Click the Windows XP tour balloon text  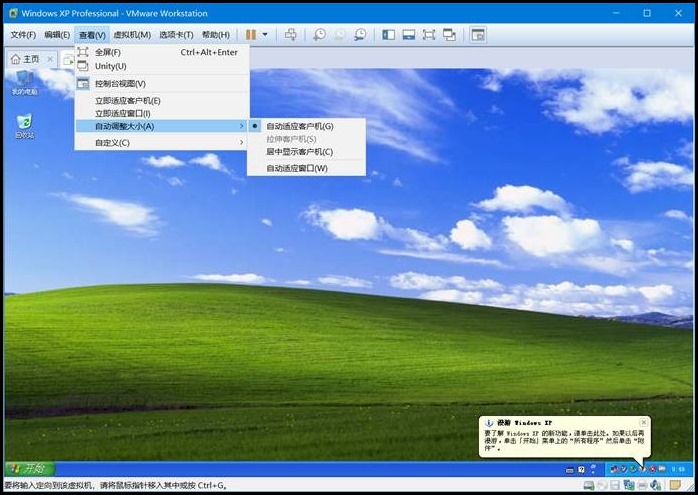564,440
